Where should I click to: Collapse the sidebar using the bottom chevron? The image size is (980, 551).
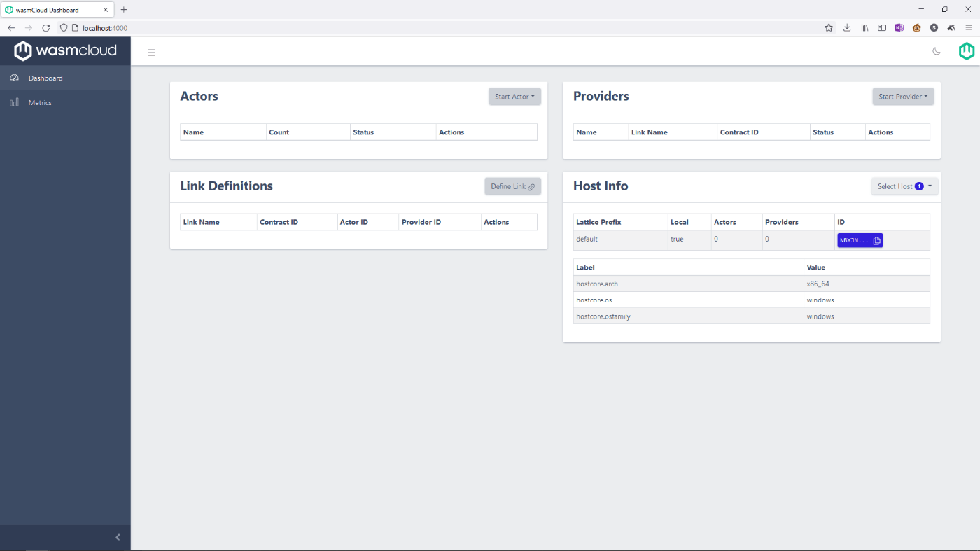[x=118, y=537]
